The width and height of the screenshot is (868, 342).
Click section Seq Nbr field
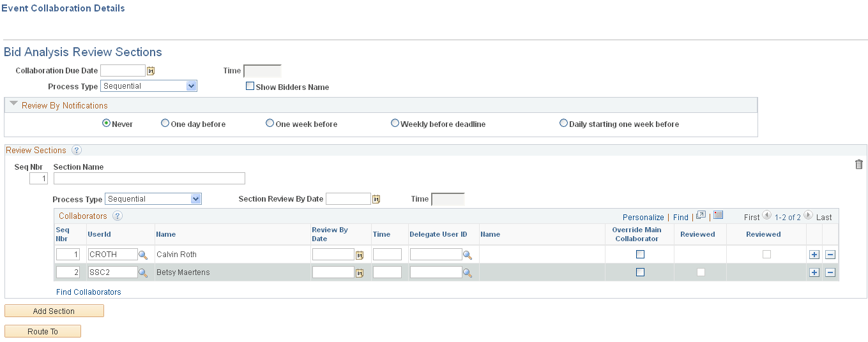click(39, 179)
